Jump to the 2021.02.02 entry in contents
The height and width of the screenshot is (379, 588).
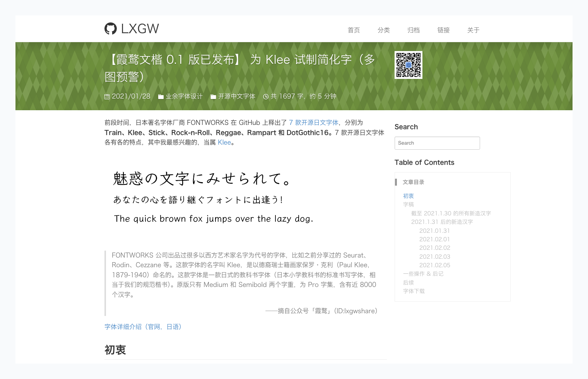tap(435, 248)
